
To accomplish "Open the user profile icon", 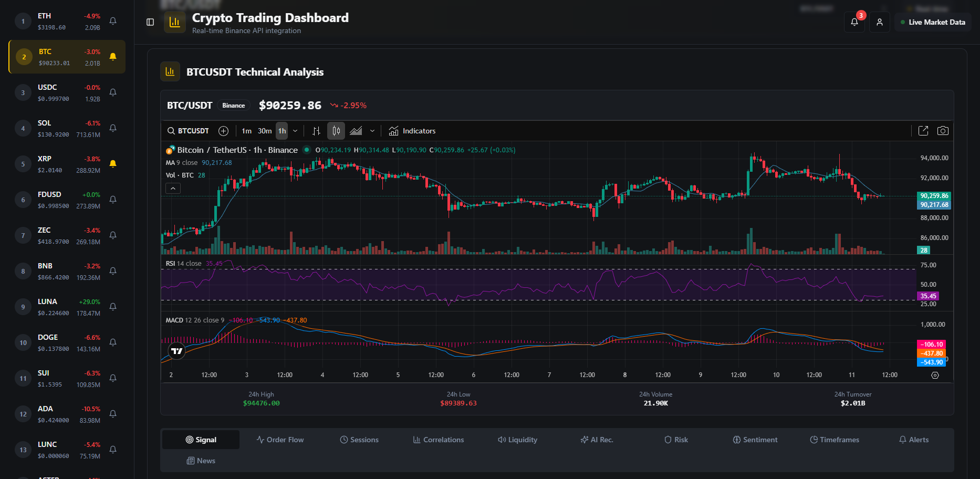I will coord(880,22).
